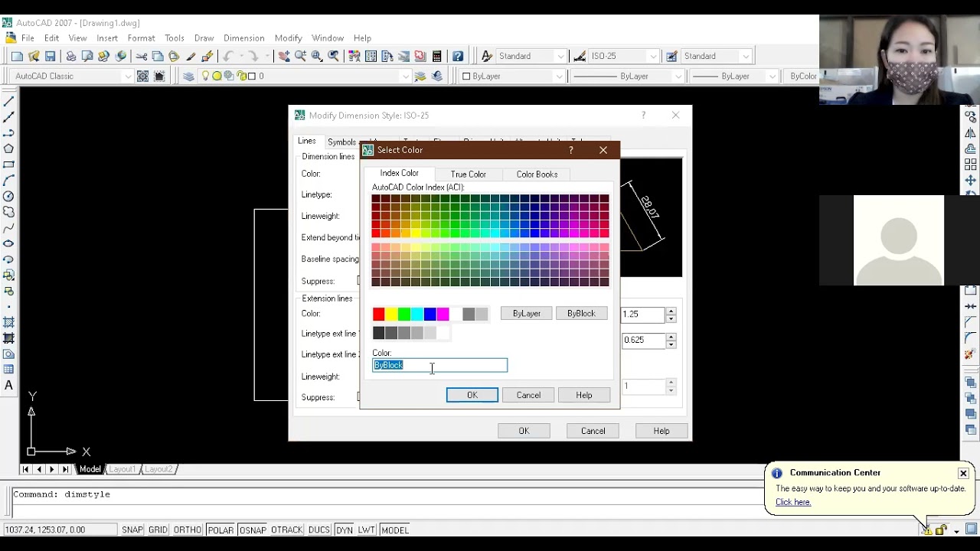The height and width of the screenshot is (551, 980).
Task: Select the Line tool in draw toolbar
Action: 8,101
